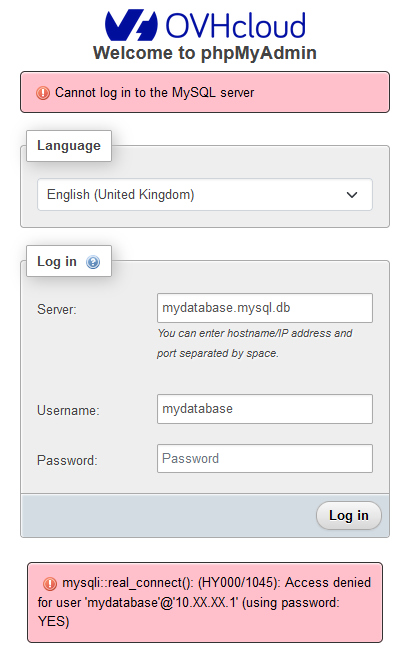
Task: Click the 'Access denied for user' error text
Action: click(x=204, y=602)
